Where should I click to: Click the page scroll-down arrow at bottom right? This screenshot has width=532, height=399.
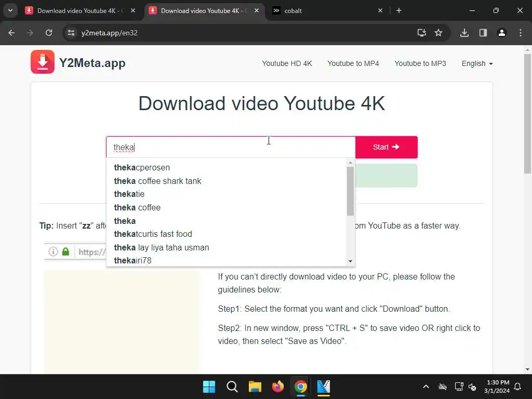pos(527,369)
